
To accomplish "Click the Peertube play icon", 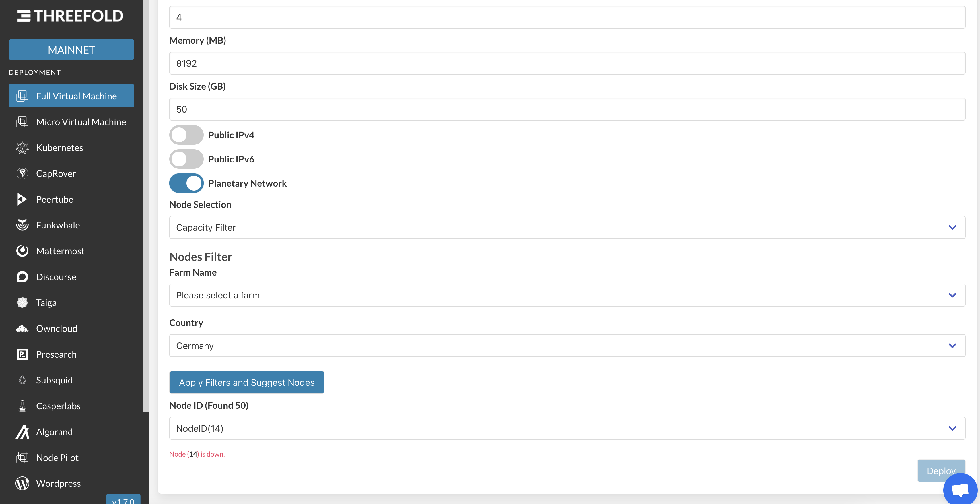I will point(22,199).
